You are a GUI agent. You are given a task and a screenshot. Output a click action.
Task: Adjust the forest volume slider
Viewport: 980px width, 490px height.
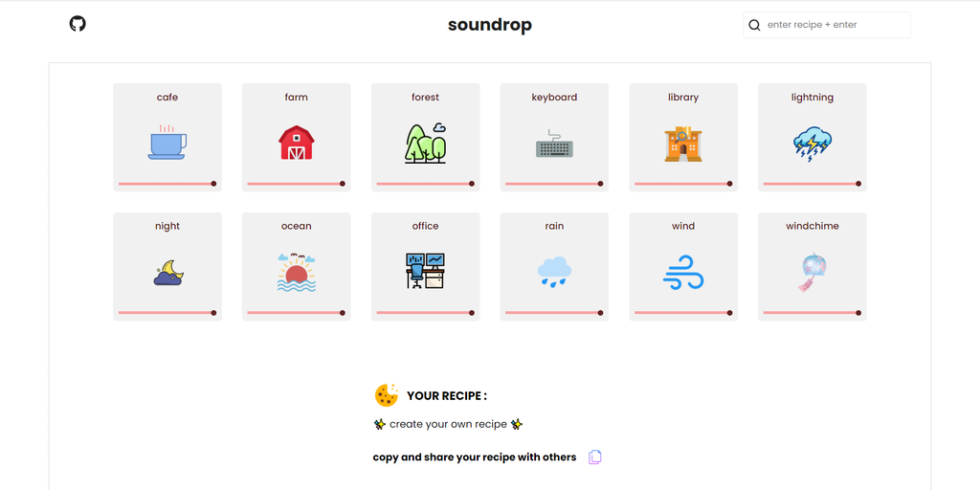tap(426, 184)
